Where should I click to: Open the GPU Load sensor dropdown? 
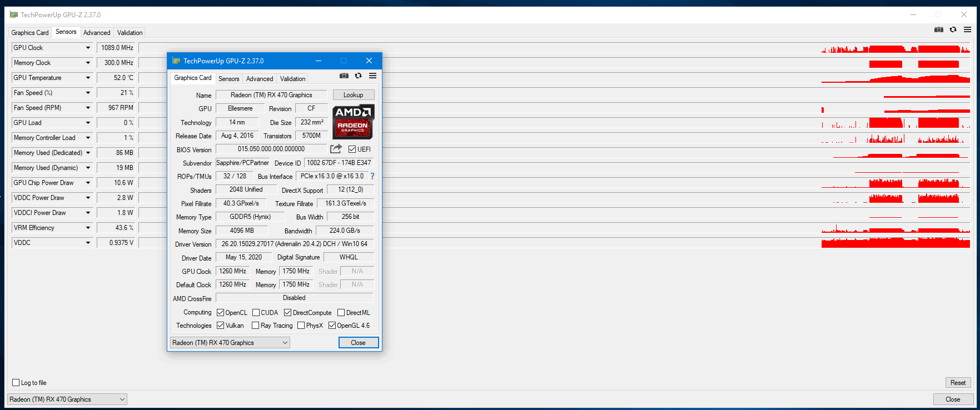point(88,123)
